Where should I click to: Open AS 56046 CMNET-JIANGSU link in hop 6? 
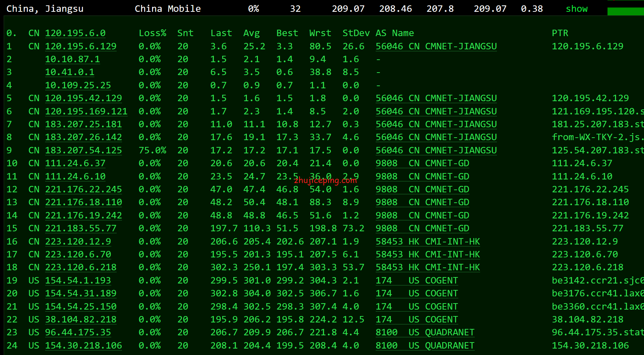pyautogui.click(x=436, y=111)
